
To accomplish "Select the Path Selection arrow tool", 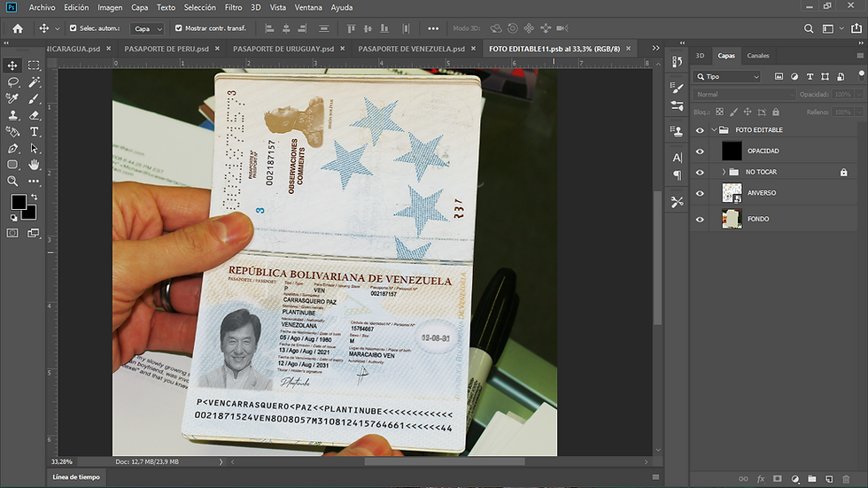I will pyautogui.click(x=34, y=148).
